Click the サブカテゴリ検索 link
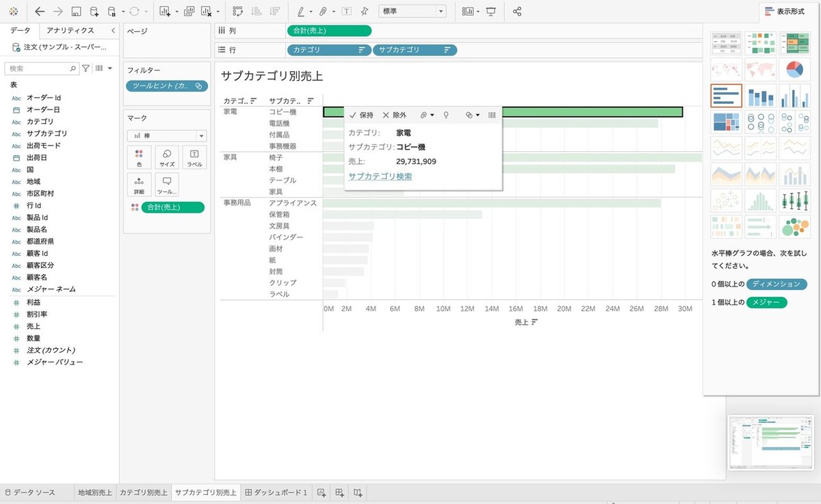This screenshot has height=504, width=821. pyautogui.click(x=380, y=176)
